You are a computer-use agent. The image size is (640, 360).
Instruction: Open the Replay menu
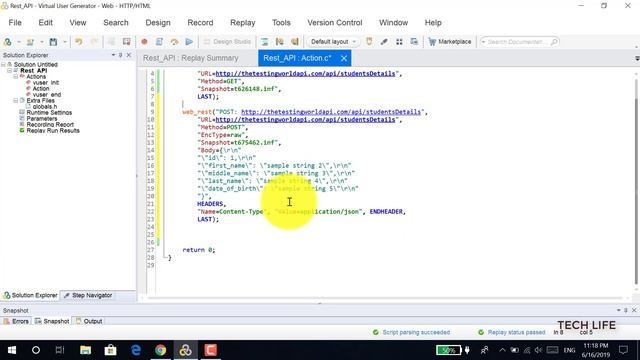click(242, 23)
